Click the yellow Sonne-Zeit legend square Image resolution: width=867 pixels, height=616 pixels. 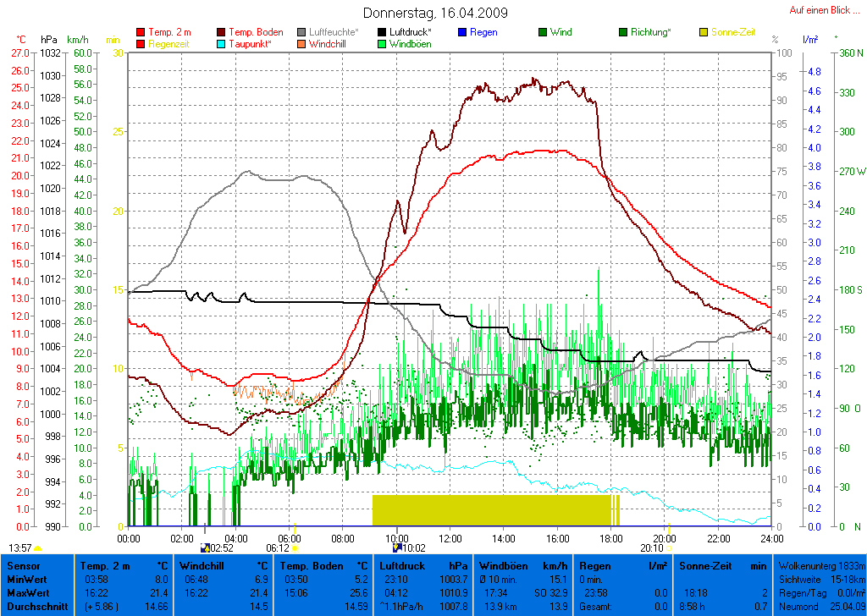(x=704, y=32)
